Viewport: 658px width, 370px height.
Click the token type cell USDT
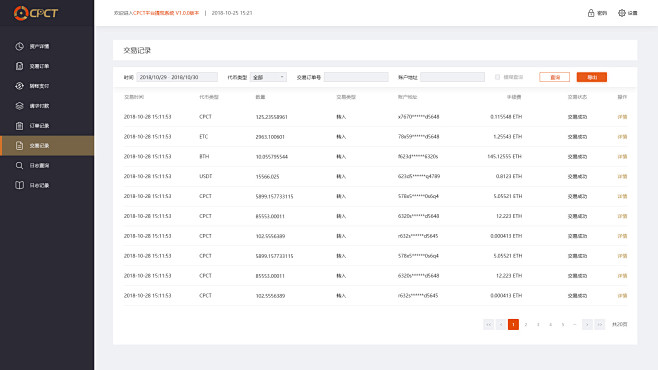click(x=206, y=176)
